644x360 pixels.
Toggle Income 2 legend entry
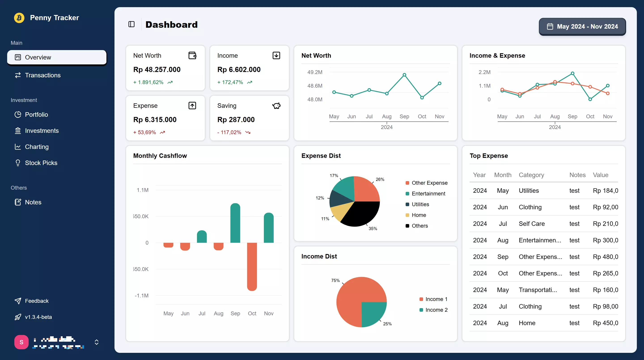433,310
